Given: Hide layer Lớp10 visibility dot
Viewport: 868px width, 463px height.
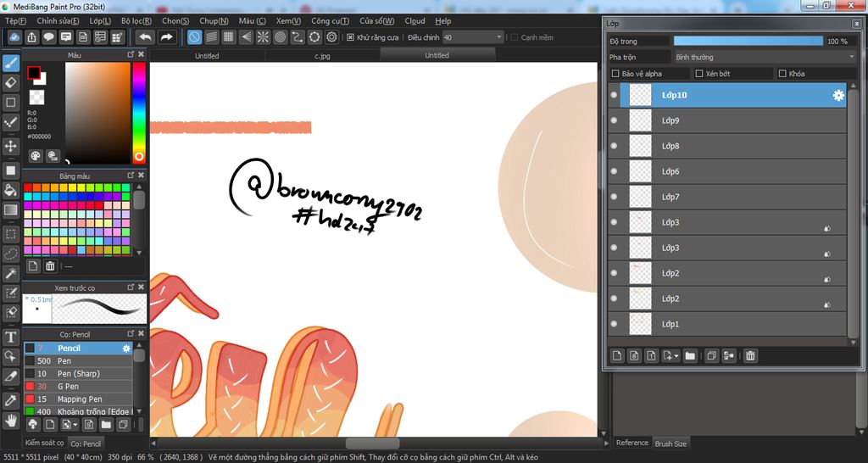Looking at the screenshot, I should pyautogui.click(x=614, y=95).
